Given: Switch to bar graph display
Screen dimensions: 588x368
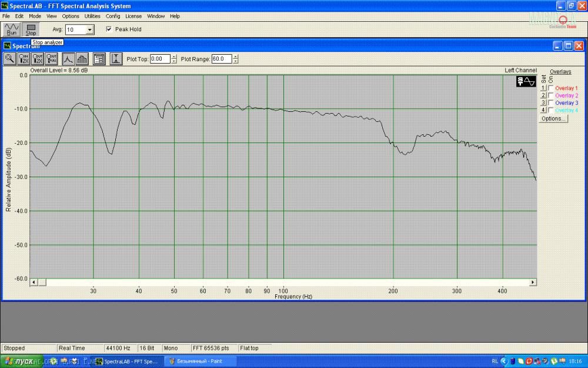Looking at the screenshot, I should coord(82,59).
